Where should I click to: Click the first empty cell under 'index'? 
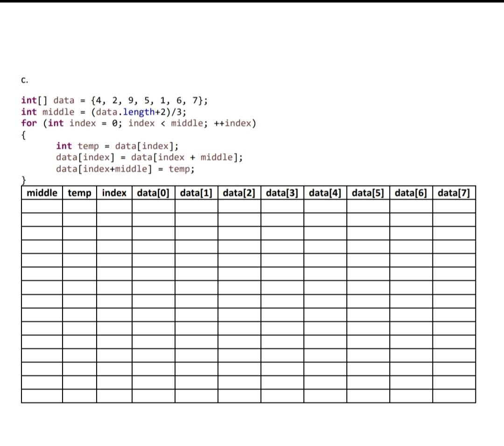pos(114,205)
